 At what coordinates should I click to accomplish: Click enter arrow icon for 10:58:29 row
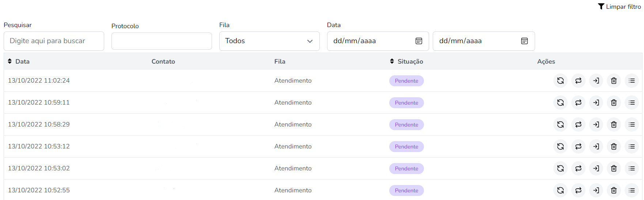click(596, 125)
